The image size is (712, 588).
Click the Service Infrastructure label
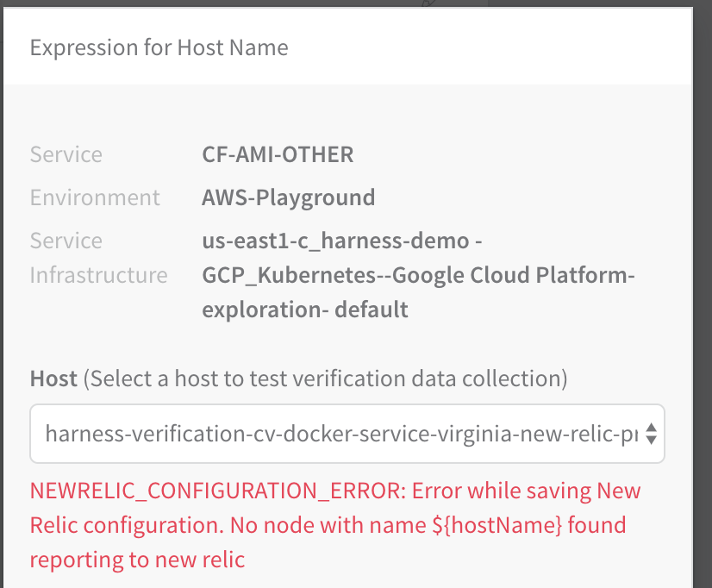pos(98,258)
